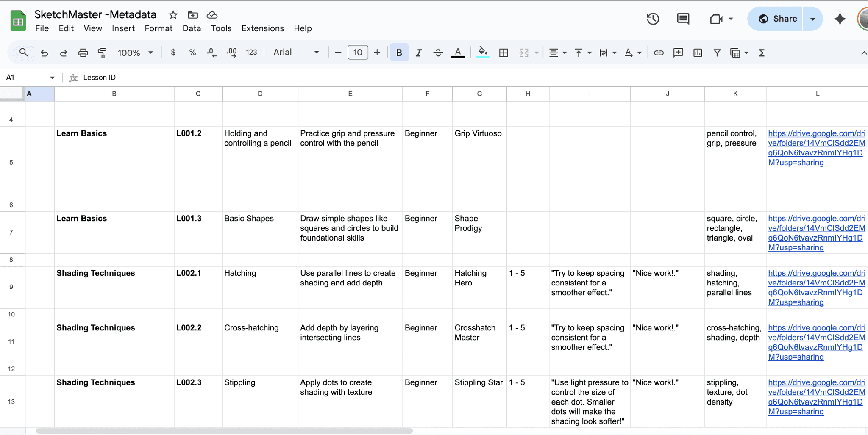Toggle bold formatting

[399, 53]
